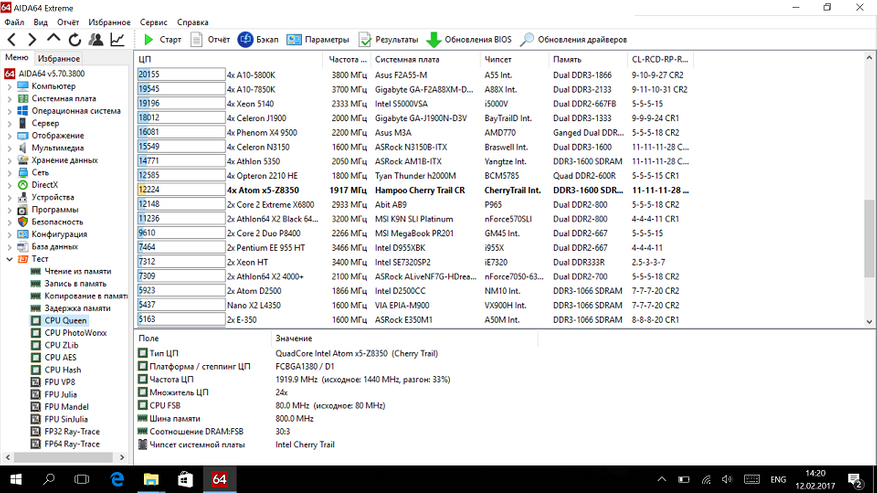Expand the Сеть tree node

pyautogui.click(x=9, y=173)
